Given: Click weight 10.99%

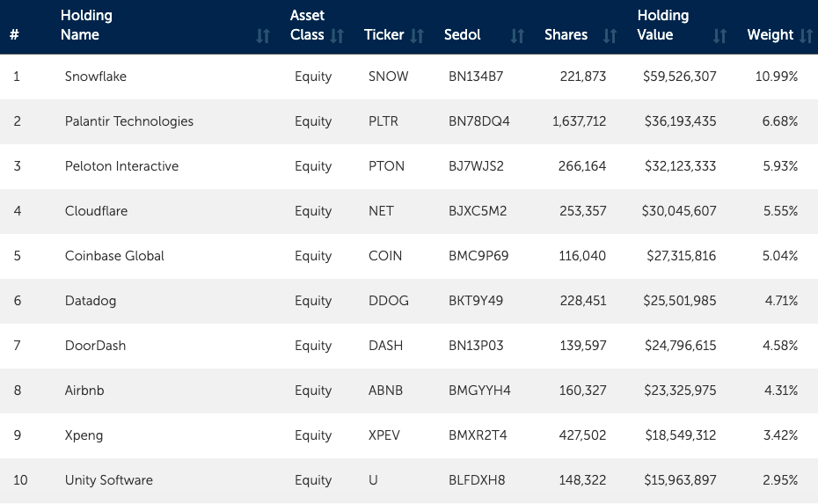Looking at the screenshot, I should click(777, 77).
